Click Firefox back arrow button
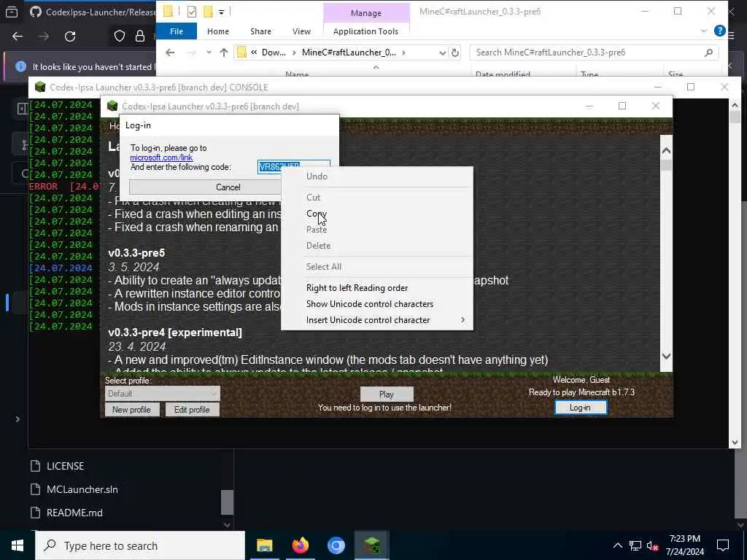Viewport: 747px width, 560px height. pos(18,36)
